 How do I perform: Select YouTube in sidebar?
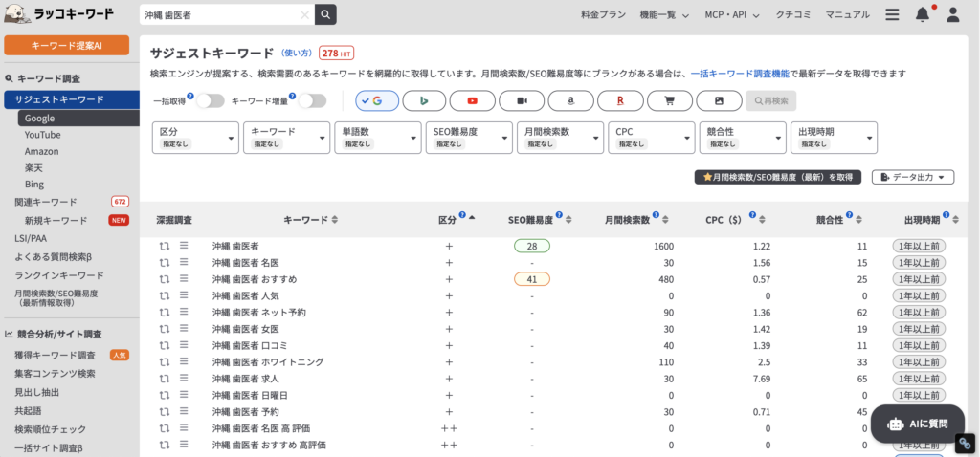42,135
